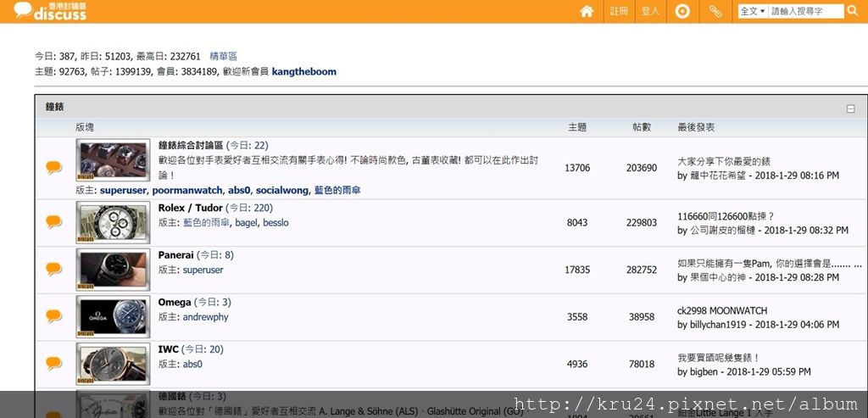This screenshot has width=868, height=418.
Task: Open the 鐘錶 category heading
Action: click(55, 107)
